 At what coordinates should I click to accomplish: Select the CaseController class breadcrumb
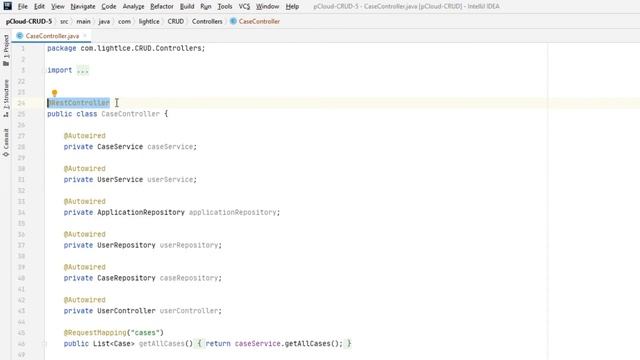pos(255,21)
